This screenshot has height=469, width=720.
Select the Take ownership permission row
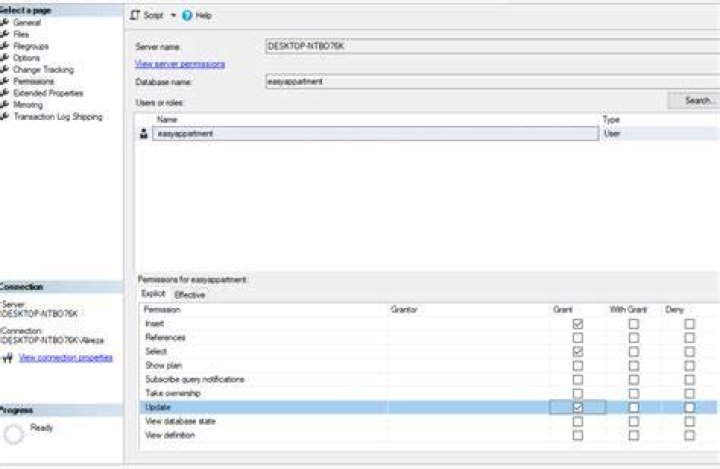coord(428,393)
